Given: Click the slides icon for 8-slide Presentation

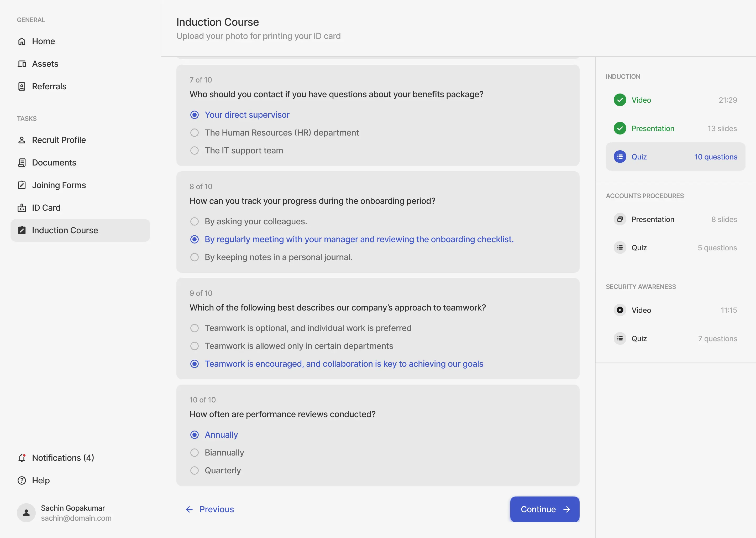Looking at the screenshot, I should pyautogui.click(x=620, y=219).
